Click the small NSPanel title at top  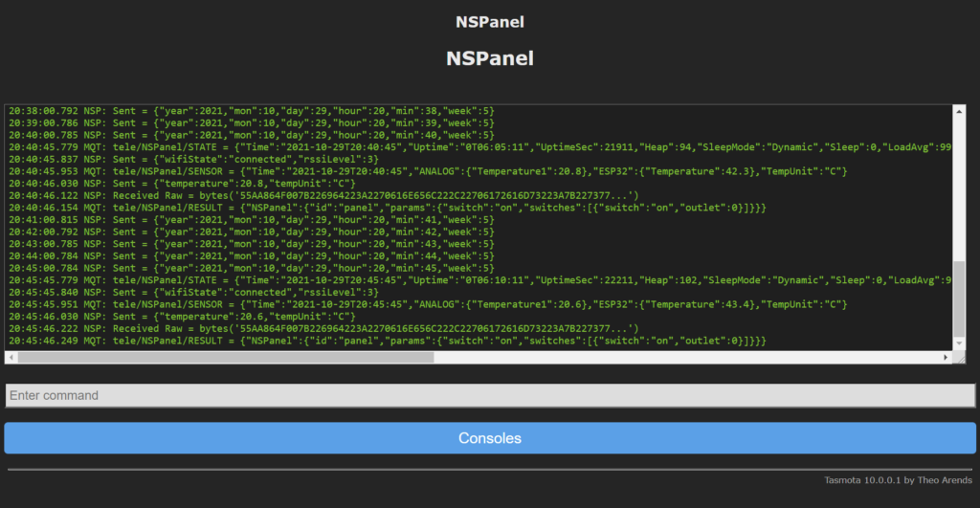click(490, 22)
